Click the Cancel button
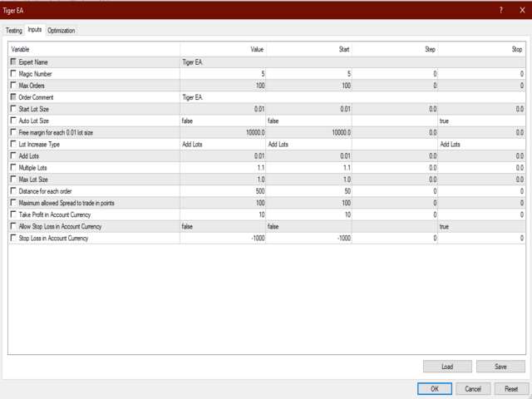This screenshot has width=532, height=399. 473,389
